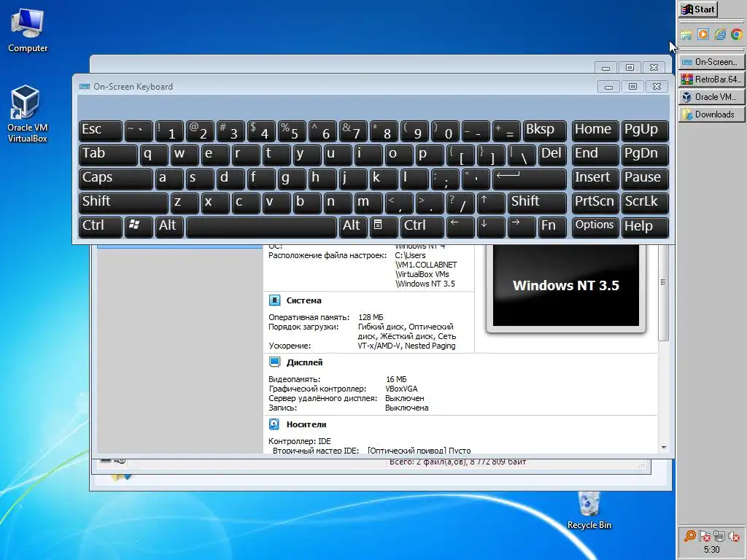747x560 pixels.
Task: Open the Дисплей section header link
Action: coord(304,362)
